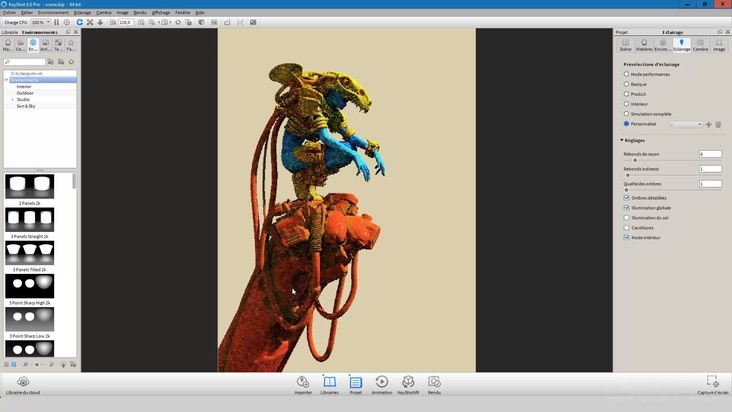Click the circular blue refresh icon in toolbar

(x=80, y=22)
